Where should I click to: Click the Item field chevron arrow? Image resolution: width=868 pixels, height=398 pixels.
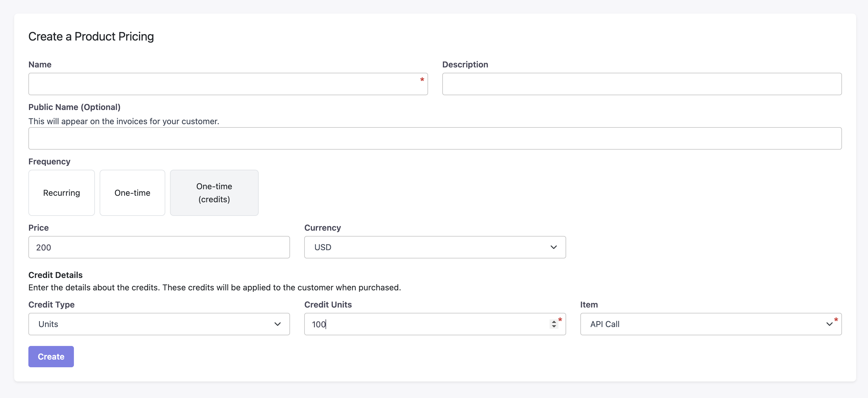click(x=829, y=324)
